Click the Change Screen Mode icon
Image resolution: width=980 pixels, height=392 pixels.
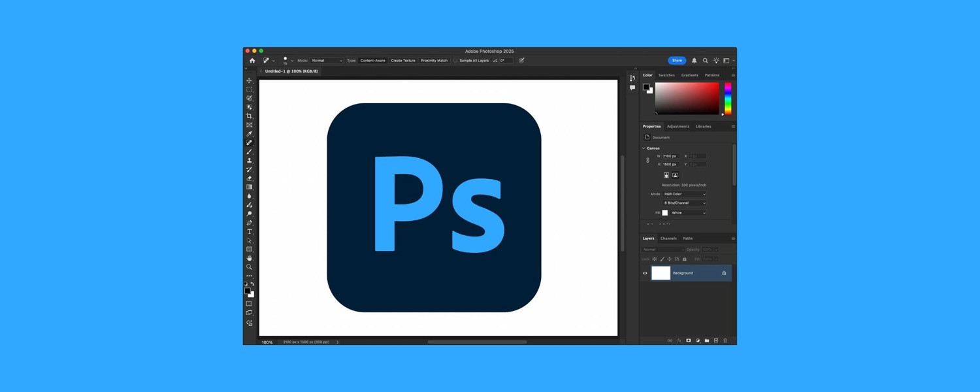click(249, 313)
